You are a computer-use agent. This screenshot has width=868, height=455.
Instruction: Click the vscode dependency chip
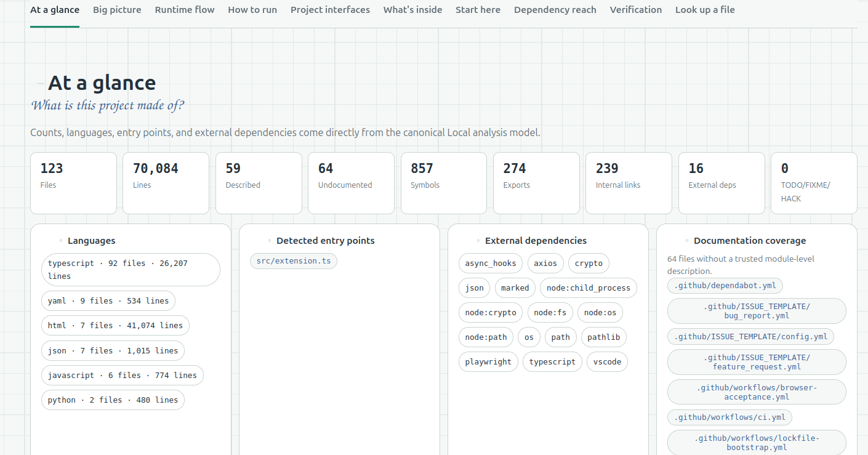tap(607, 362)
